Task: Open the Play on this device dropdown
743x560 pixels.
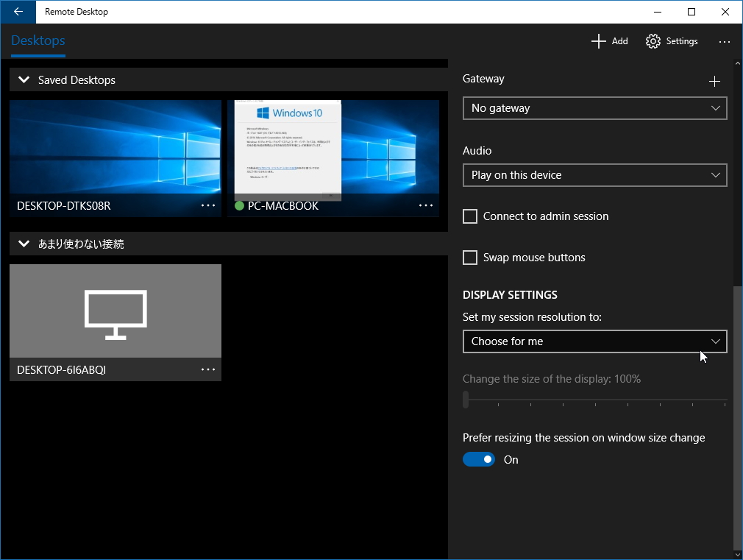Action: click(x=594, y=175)
